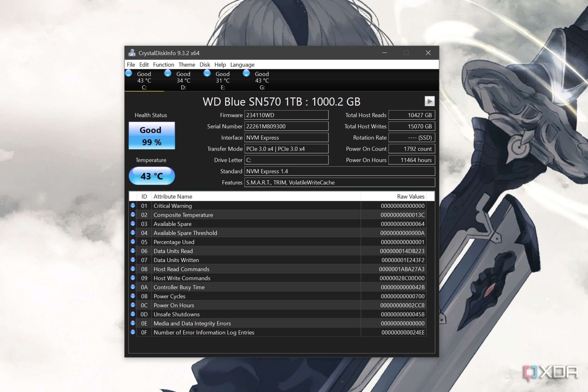
Task: Click the Total Host Writes value 15070 GB
Action: tap(412, 126)
